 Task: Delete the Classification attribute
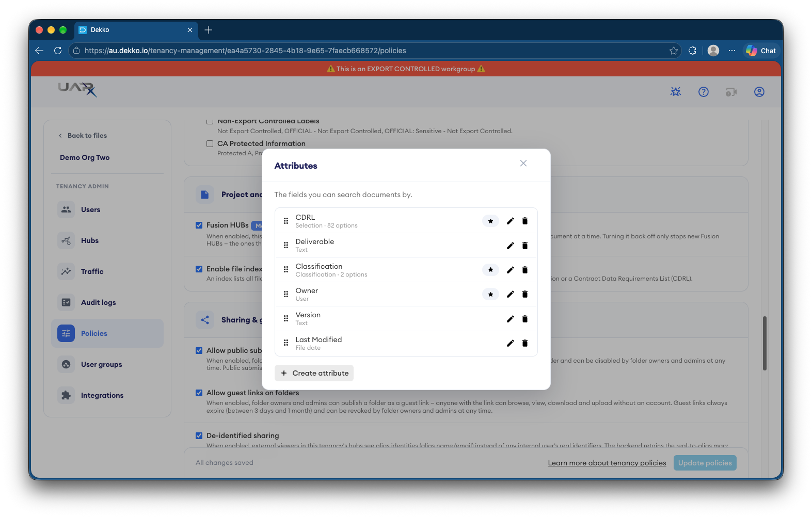coord(525,270)
